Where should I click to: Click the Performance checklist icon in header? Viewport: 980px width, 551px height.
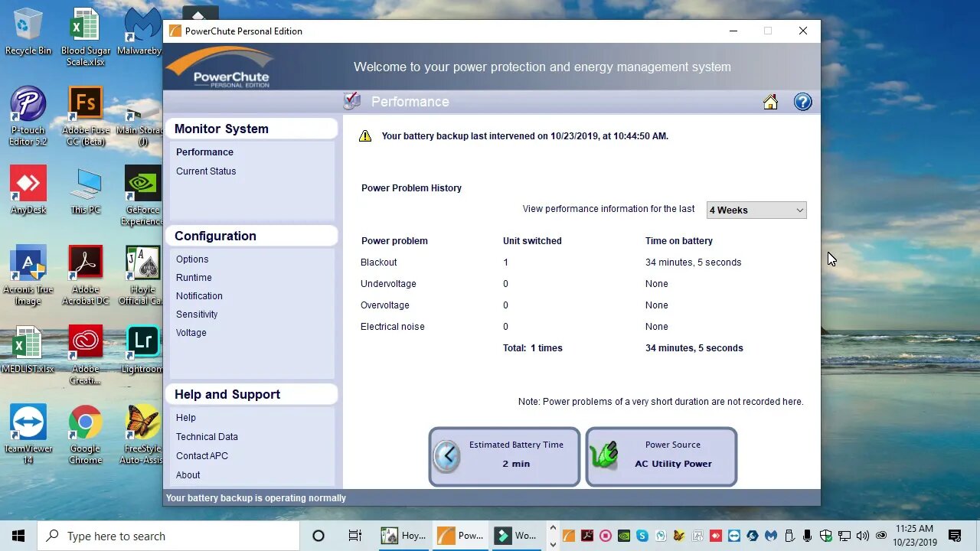coord(352,101)
